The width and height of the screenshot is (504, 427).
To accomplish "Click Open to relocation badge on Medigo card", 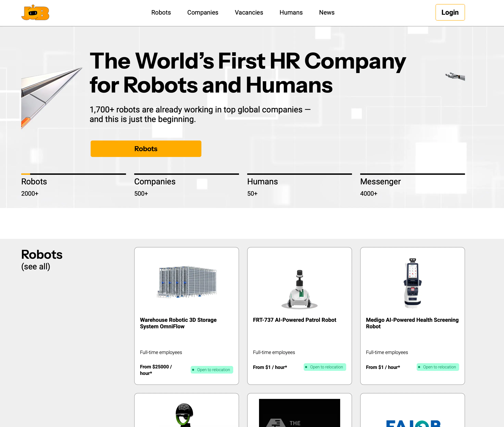I will click(x=438, y=367).
